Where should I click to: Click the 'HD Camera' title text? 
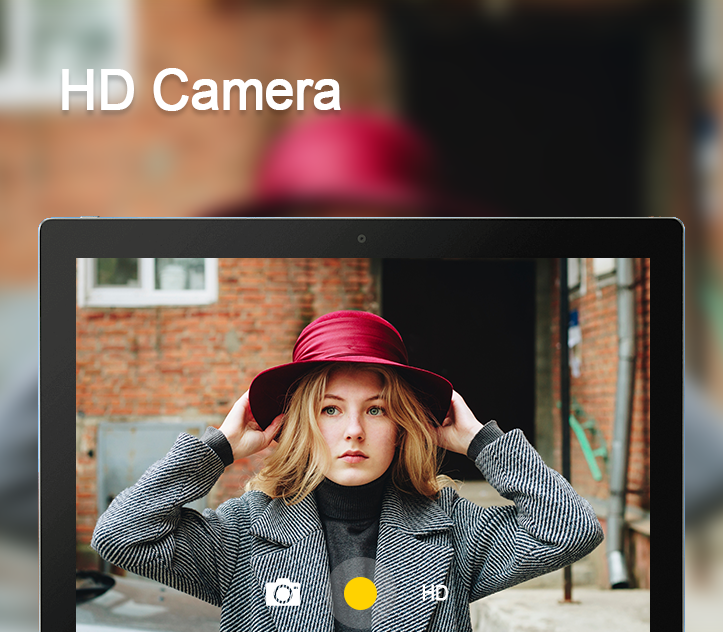pyautogui.click(x=201, y=90)
